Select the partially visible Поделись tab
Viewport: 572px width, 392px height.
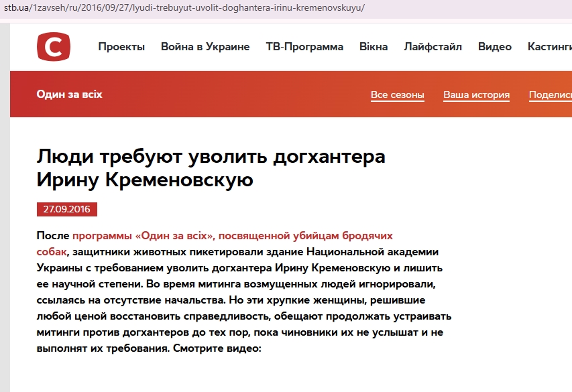550,95
